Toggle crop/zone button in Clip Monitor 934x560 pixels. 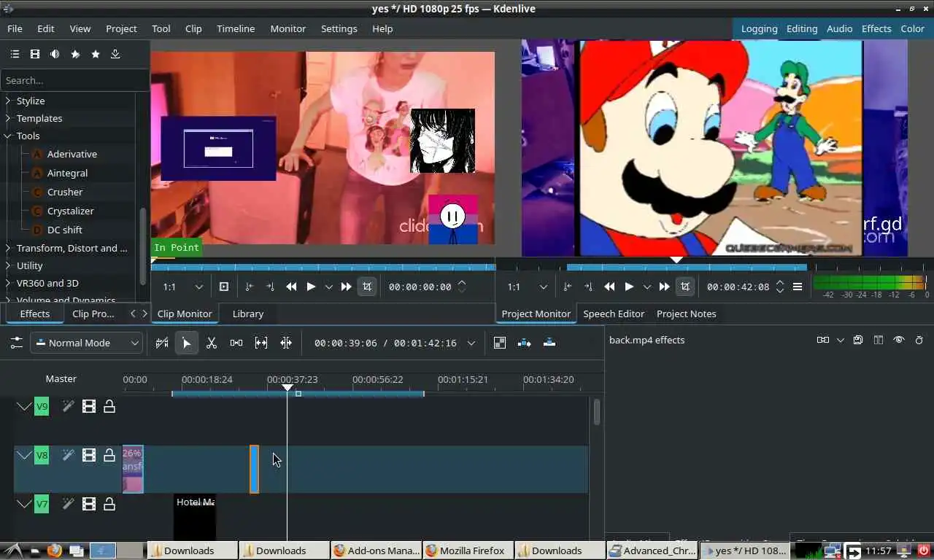367,287
